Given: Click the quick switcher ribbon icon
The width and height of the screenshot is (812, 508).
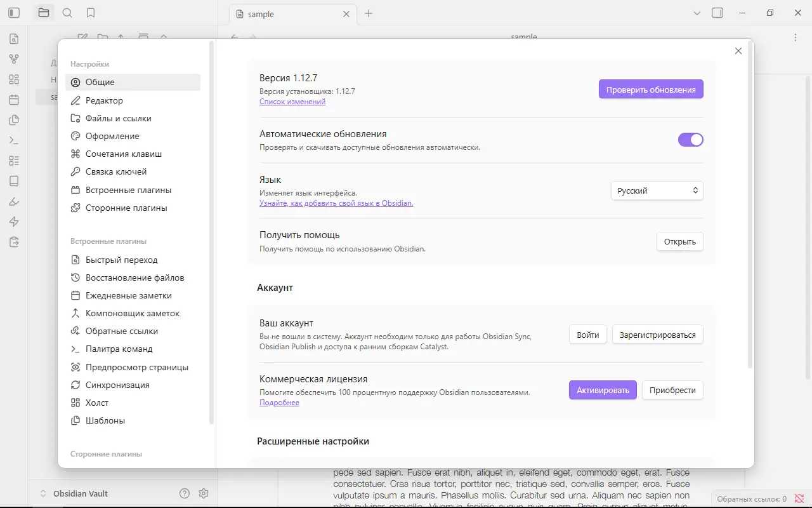Looking at the screenshot, I should point(14,39).
